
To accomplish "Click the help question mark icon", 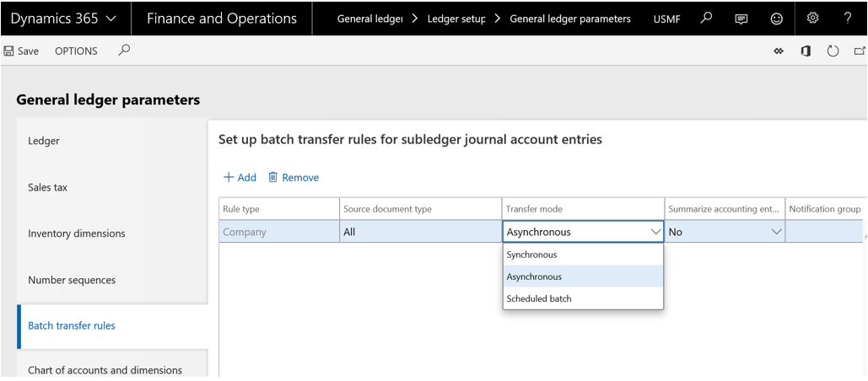I will point(848,18).
